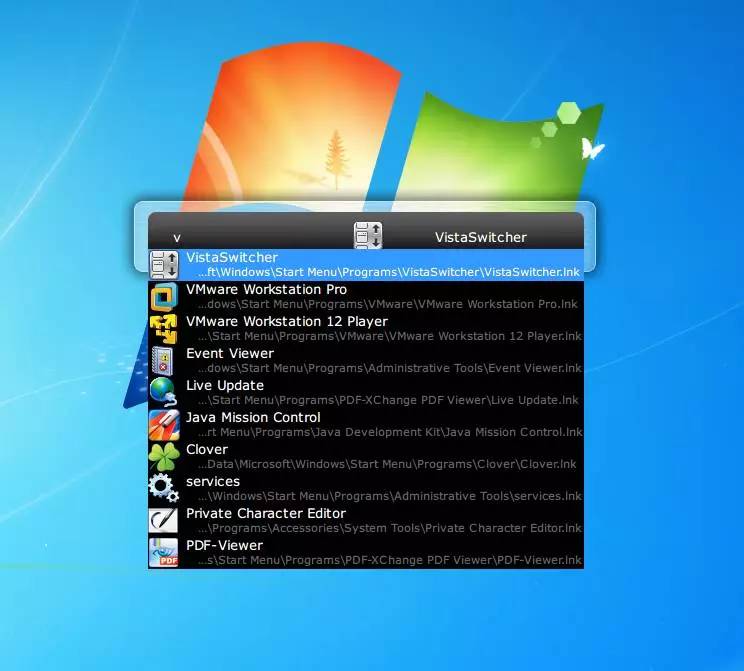Screen dimensions: 744x671
Task: Open the 'Clover' result
Action: click(207, 449)
